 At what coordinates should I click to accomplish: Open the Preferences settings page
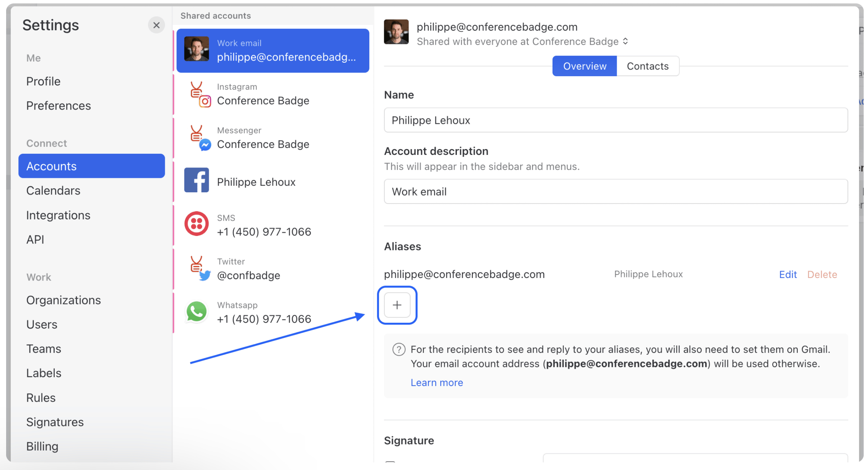click(59, 106)
